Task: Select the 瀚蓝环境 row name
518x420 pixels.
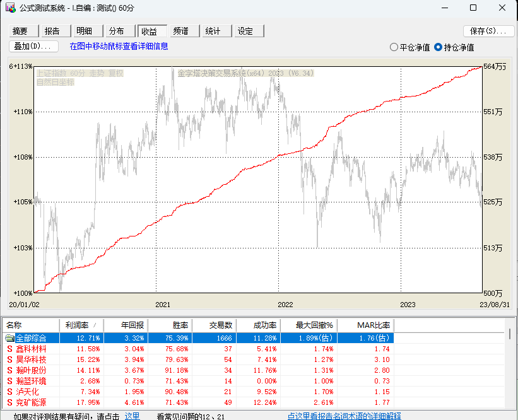Action: tap(32, 381)
